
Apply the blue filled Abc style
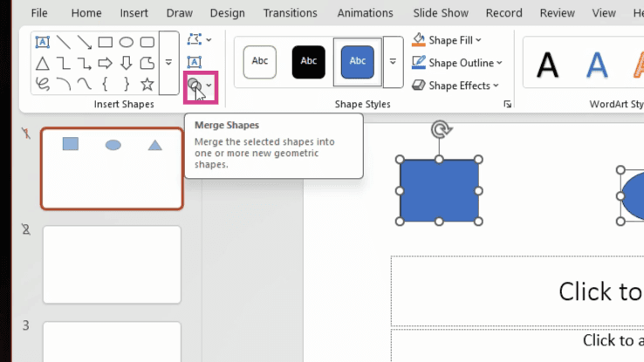(357, 62)
